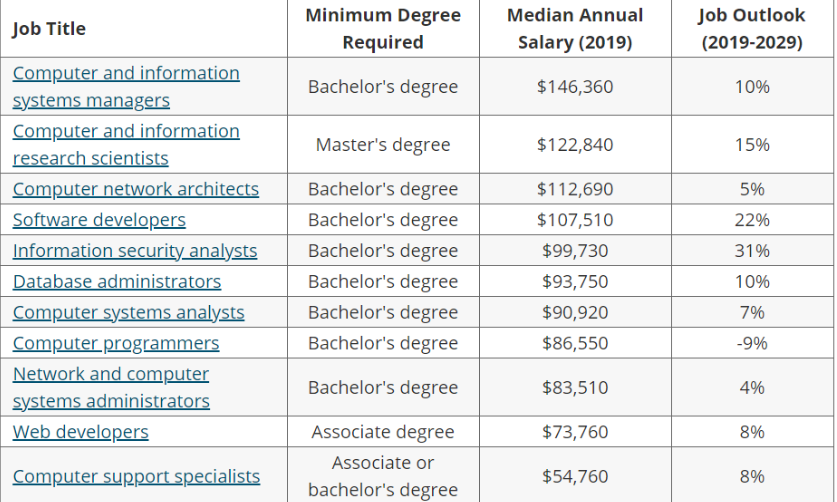The height and width of the screenshot is (502, 837).
Task: Visit the Computer systems analysts link
Action: 128,313
